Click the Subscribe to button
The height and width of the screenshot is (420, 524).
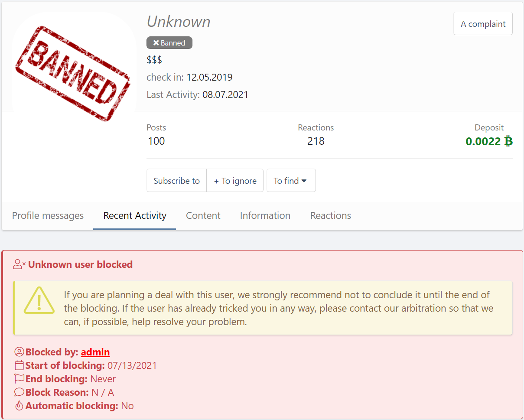pyautogui.click(x=176, y=180)
